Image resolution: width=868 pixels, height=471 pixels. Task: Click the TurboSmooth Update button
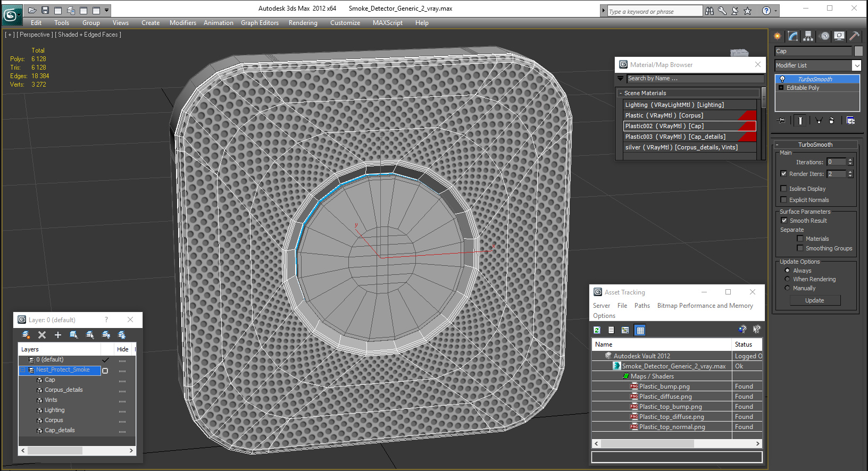click(x=815, y=300)
